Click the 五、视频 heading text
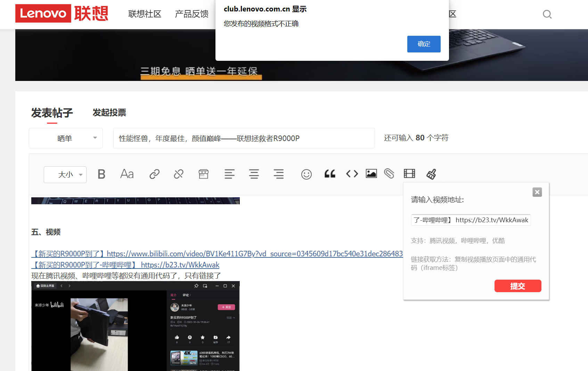The height and width of the screenshot is (371, 588). (46, 232)
